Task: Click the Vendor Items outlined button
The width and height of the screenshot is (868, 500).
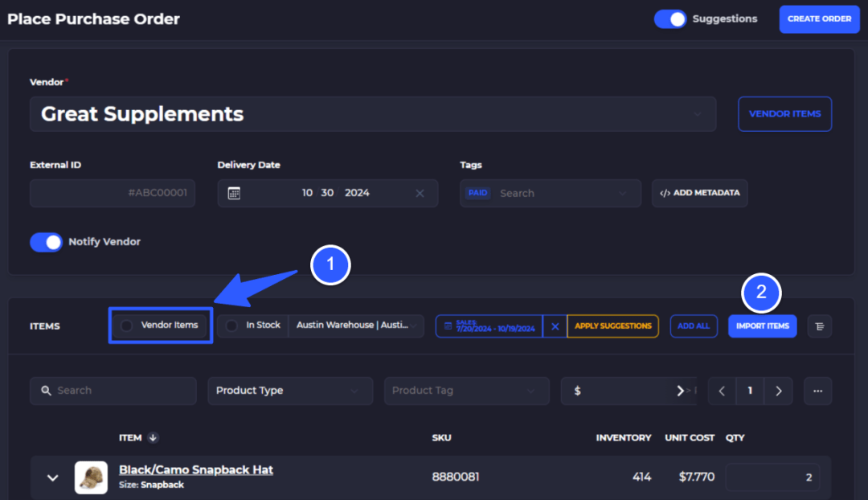Action: coord(784,114)
